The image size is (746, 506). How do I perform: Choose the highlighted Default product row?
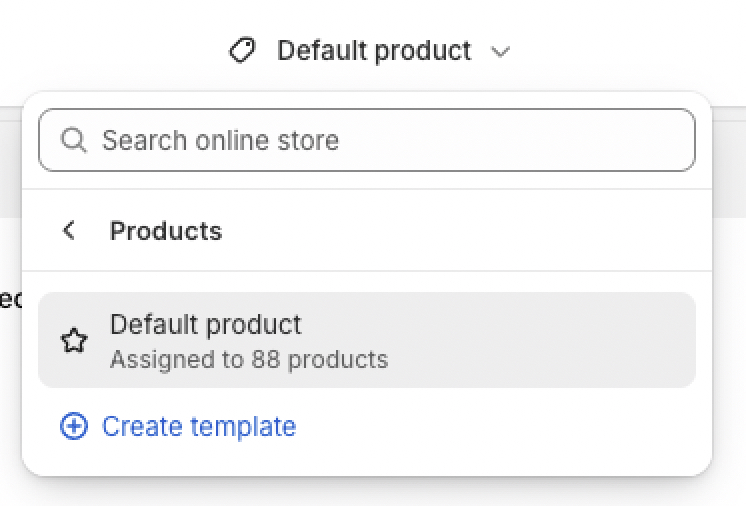coord(367,340)
